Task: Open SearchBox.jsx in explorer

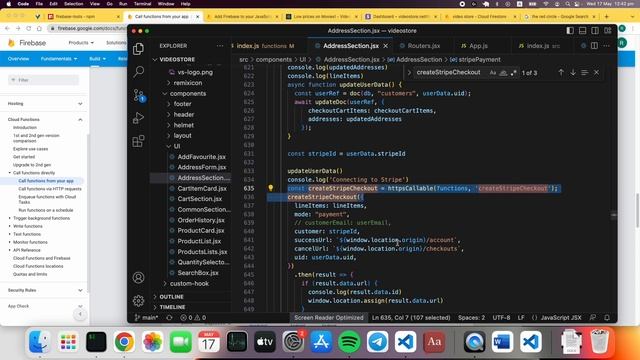Action: tap(198, 273)
